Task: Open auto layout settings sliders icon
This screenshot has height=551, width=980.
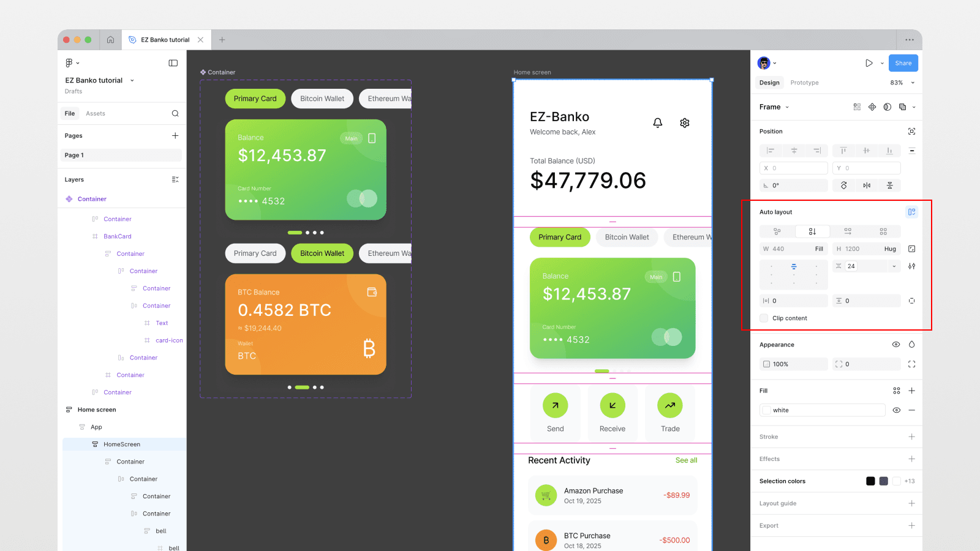Action: [912, 266]
